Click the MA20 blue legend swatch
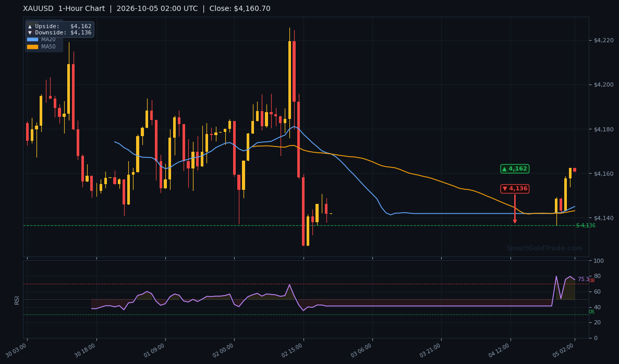This screenshot has height=364, width=619. [32, 40]
